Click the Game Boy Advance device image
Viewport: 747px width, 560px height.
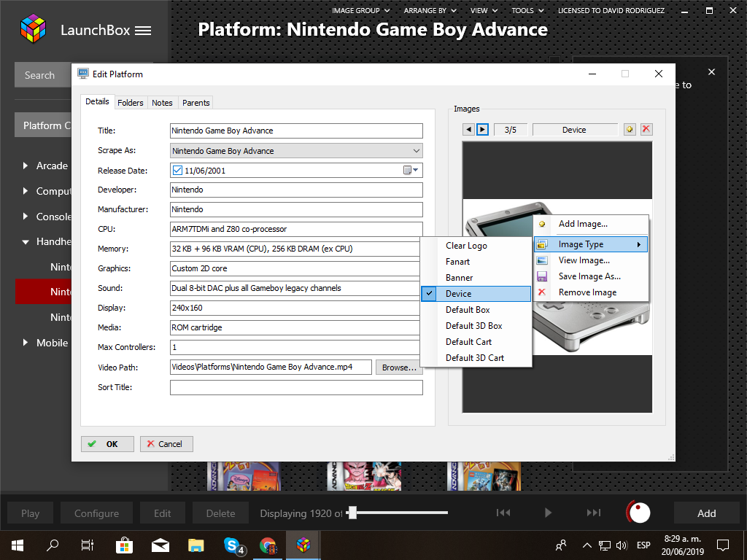coord(557,276)
